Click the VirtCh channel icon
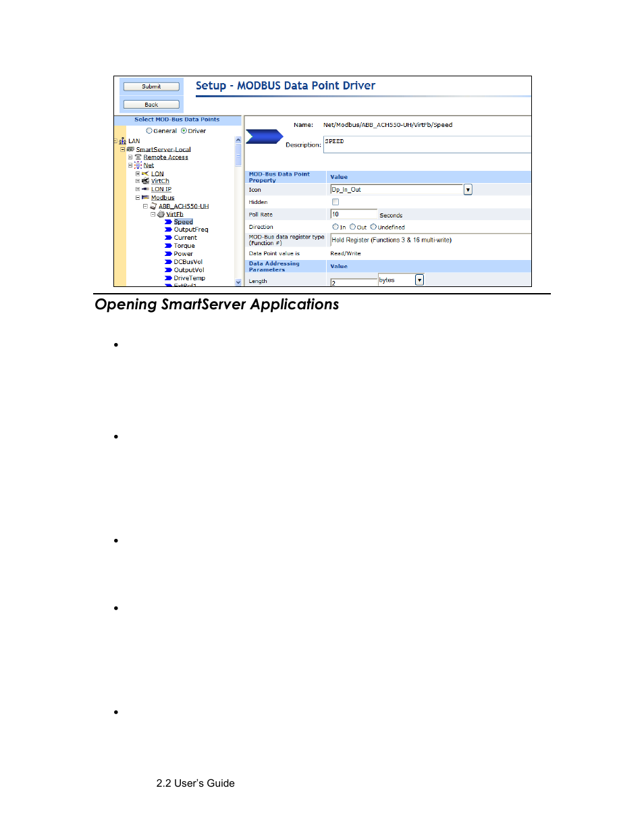644x834 pixels. point(145,181)
